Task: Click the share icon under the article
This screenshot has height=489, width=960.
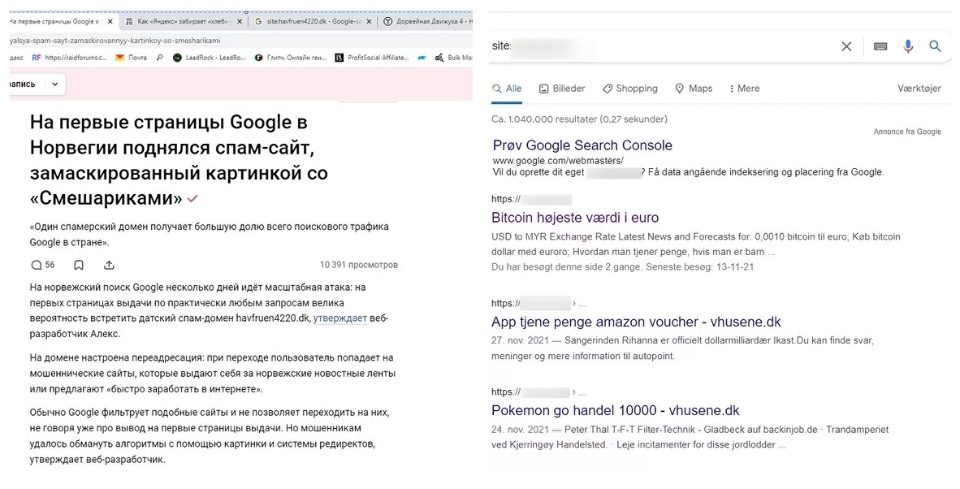Action: pos(107,265)
